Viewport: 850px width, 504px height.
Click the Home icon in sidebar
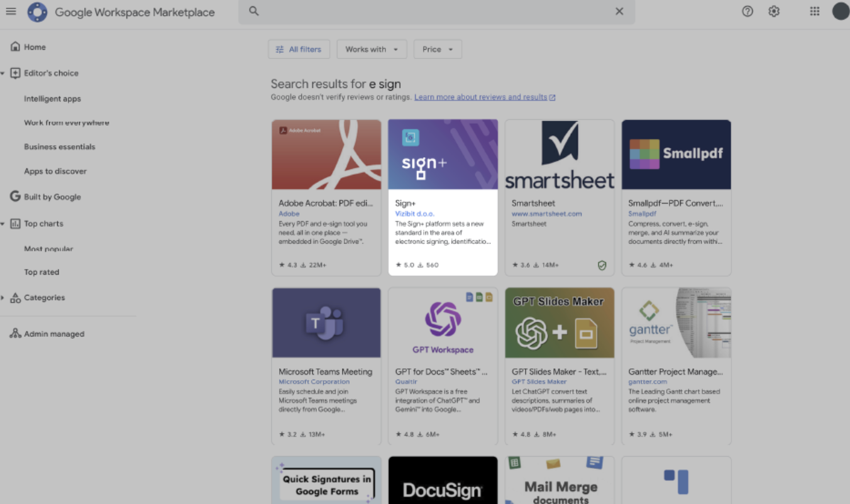pos(15,47)
